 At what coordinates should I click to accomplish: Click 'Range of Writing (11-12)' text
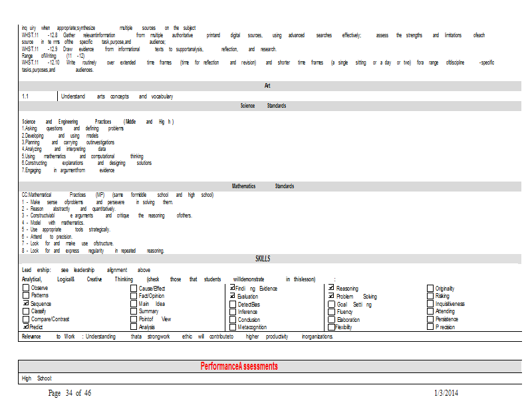click(x=53, y=56)
